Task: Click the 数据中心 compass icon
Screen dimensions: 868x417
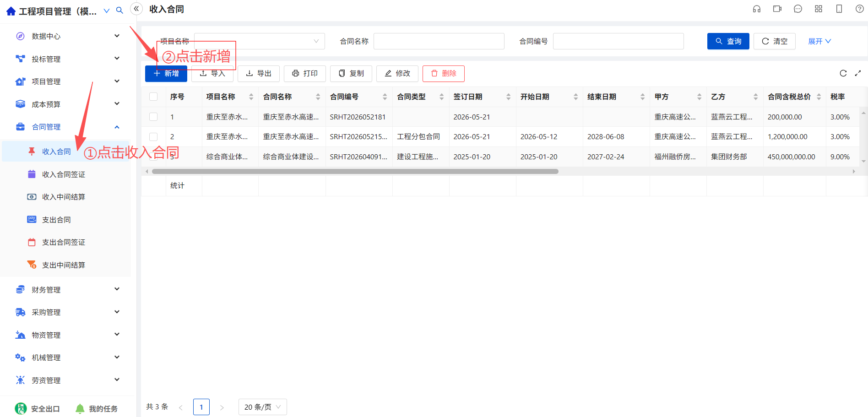Action: (x=20, y=36)
